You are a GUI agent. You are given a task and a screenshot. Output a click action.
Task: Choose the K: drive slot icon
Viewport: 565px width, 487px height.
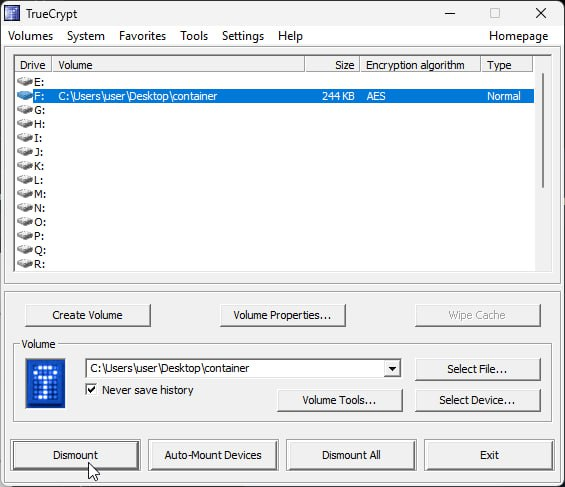click(x=25, y=166)
